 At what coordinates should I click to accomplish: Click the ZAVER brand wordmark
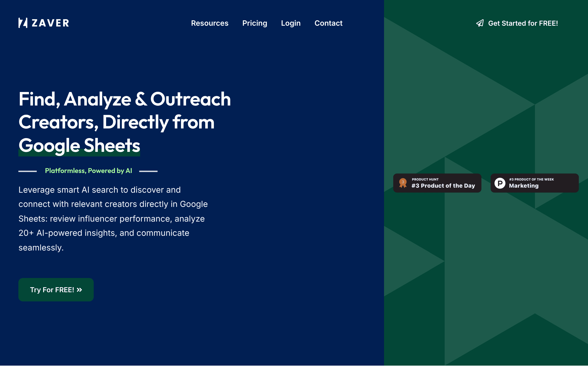50,23
